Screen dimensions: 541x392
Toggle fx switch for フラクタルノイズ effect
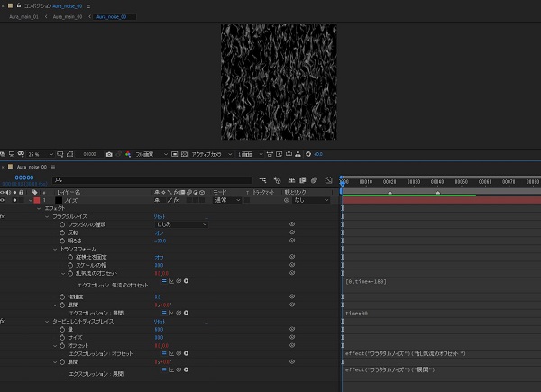(x=3, y=217)
